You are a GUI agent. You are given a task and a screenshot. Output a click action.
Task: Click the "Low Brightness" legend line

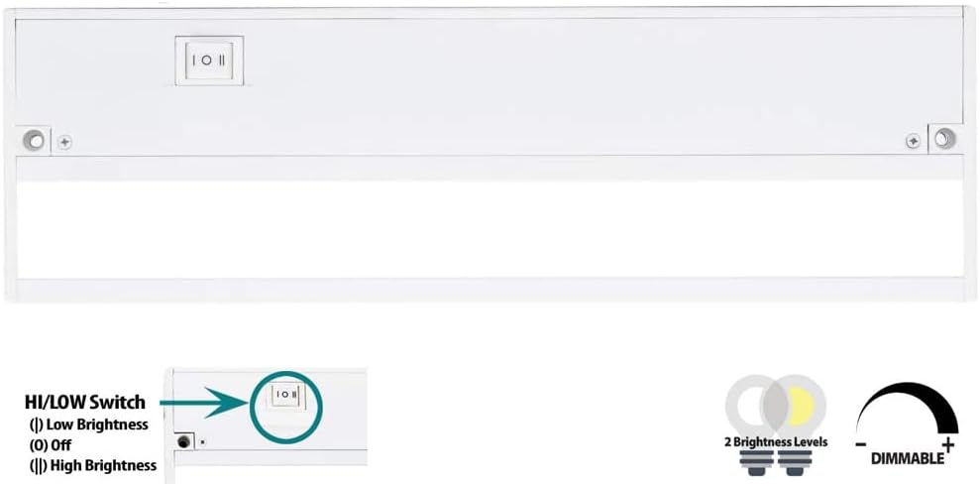point(89,425)
